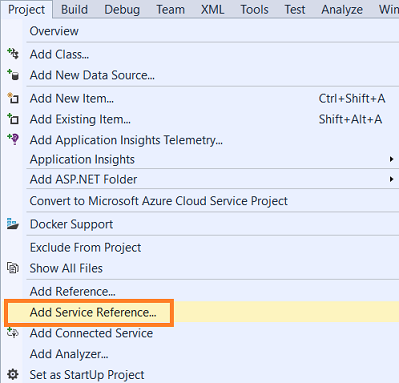Screen dimensions: 399x383
Task: Open the Build menu
Action: [74, 9]
